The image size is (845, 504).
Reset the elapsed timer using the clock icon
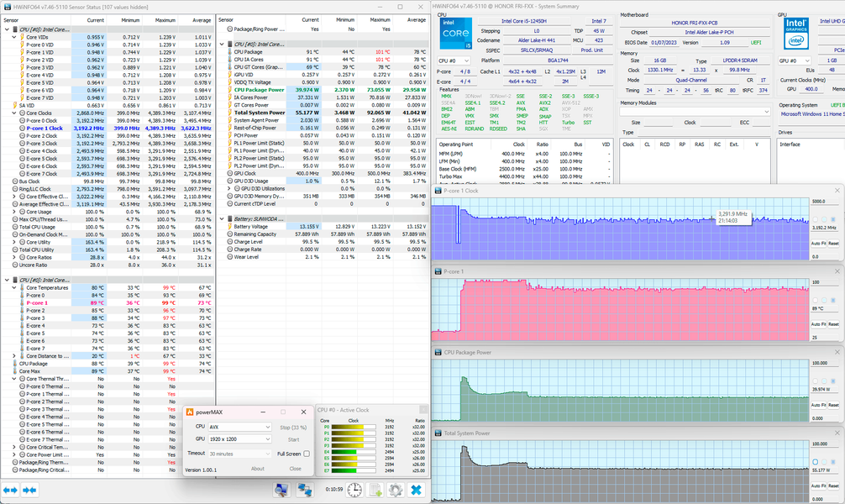355,490
